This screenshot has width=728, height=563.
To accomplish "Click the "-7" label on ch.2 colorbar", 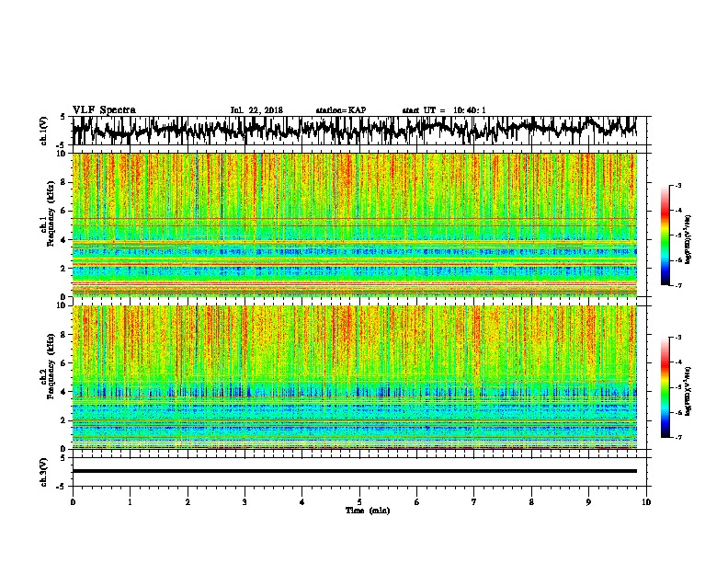I will coord(677,437).
